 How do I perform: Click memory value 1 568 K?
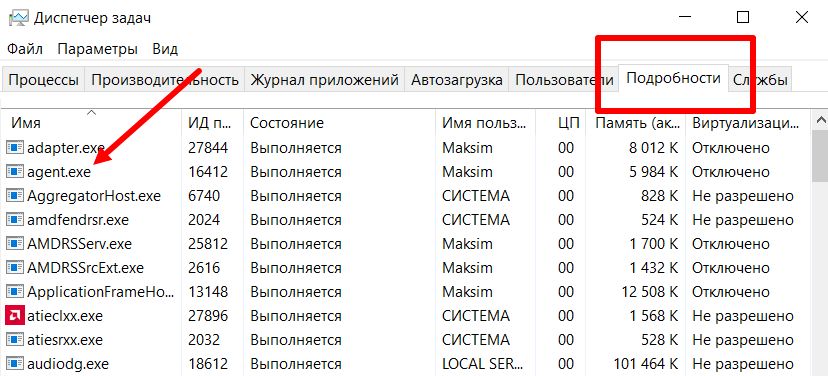653,316
